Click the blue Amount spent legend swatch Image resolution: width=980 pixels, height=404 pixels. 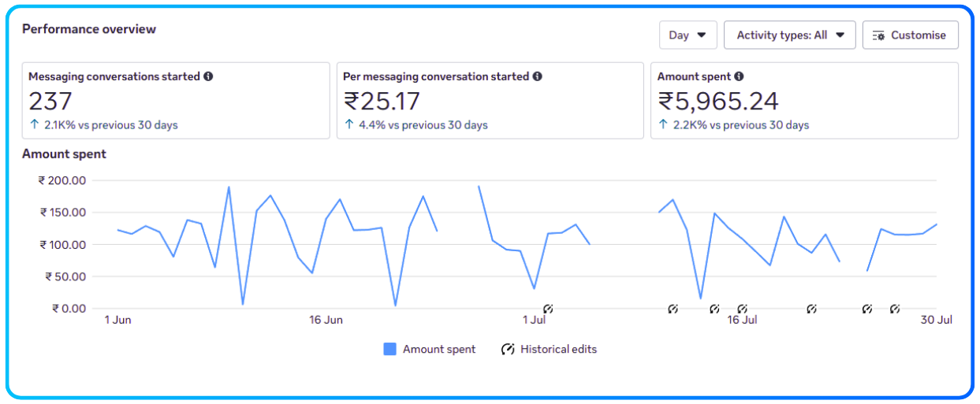pyautogui.click(x=389, y=349)
